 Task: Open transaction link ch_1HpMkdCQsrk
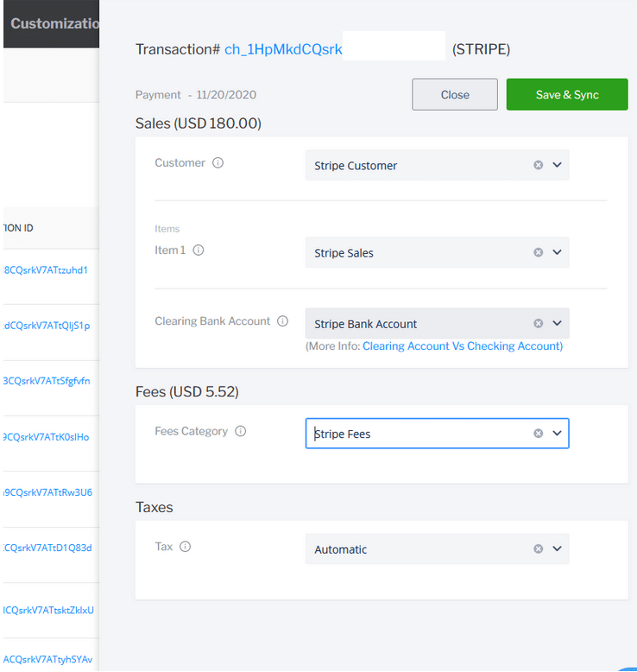[283, 49]
